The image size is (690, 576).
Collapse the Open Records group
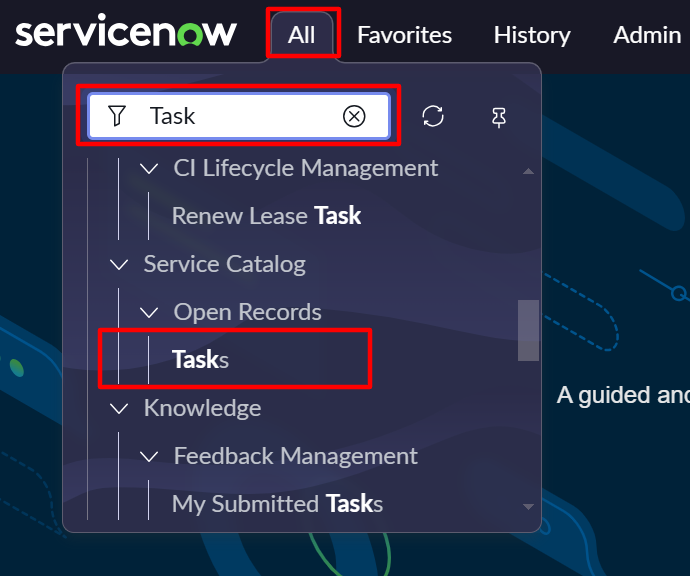tap(149, 312)
